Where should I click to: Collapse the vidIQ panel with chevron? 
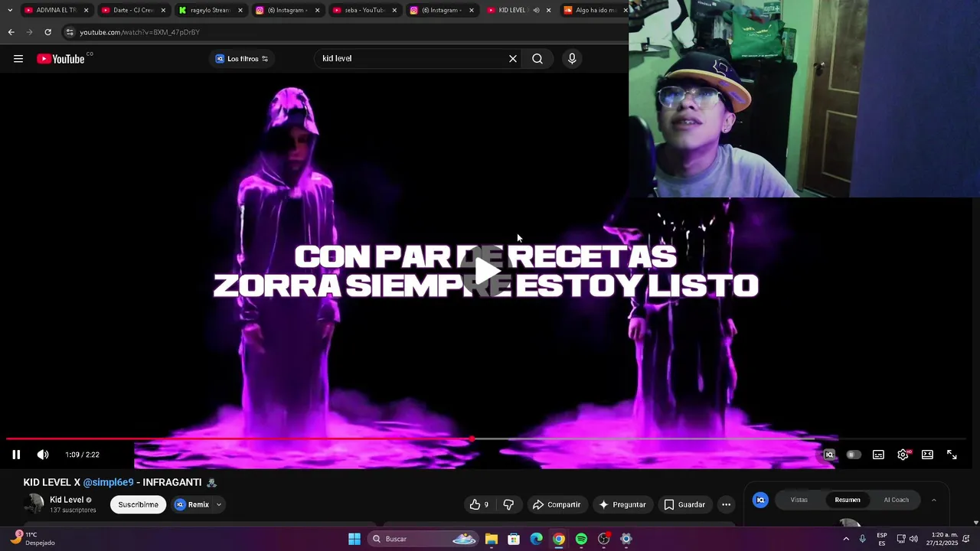933,500
